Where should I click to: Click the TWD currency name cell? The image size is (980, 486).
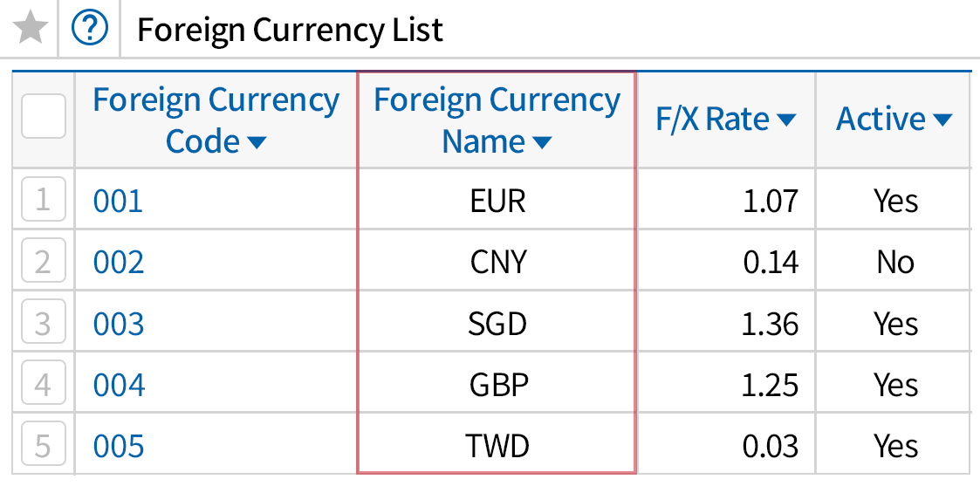pyautogui.click(x=497, y=446)
